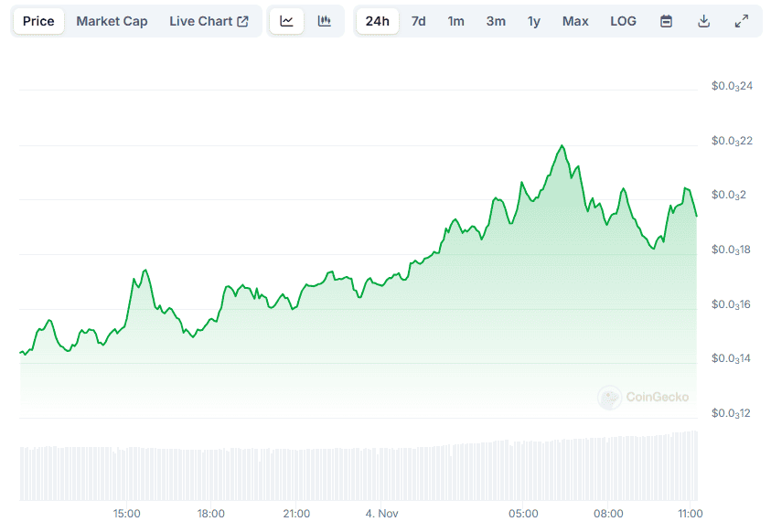Click the 08:00 time axis label
The image size is (771, 532).
(608, 514)
